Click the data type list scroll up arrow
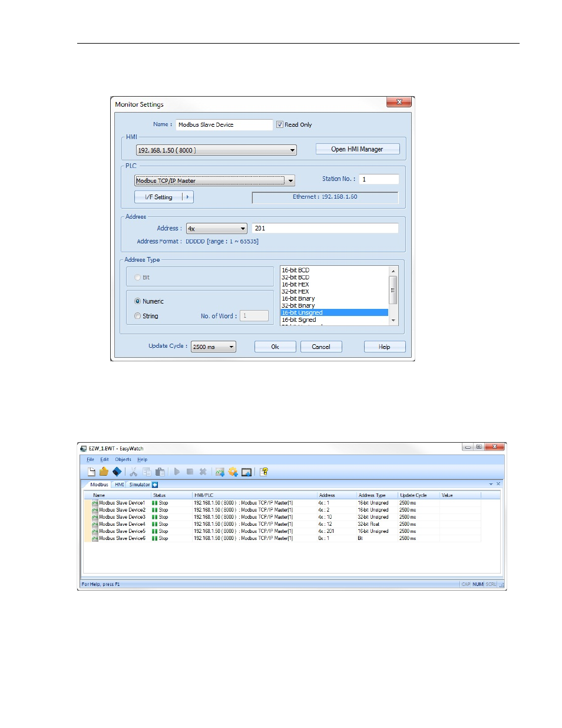This screenshot has width=562, height=728. pos(393,271)
